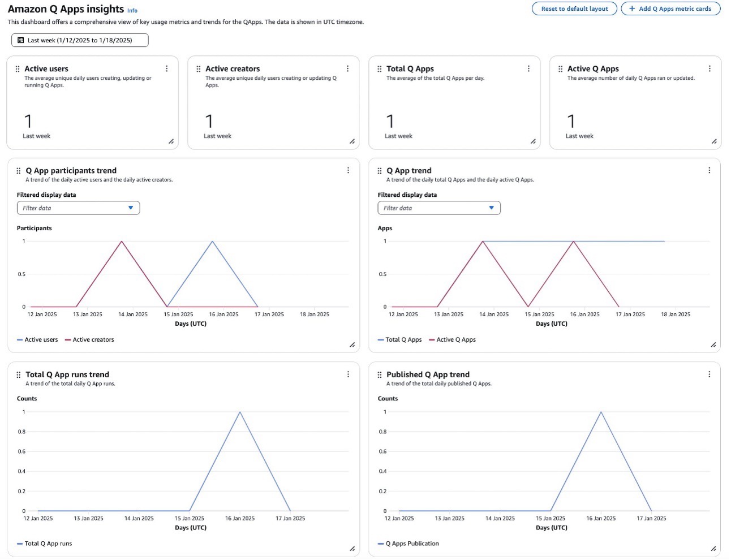731x560 pixels.
Task: Open Q App participants trend options menu
Action: pyautogui.click(x=348, y=170)
